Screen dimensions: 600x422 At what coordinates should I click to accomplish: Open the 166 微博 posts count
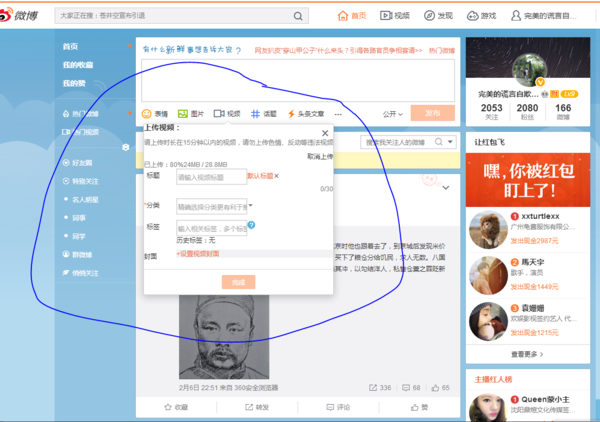[563, 112]
